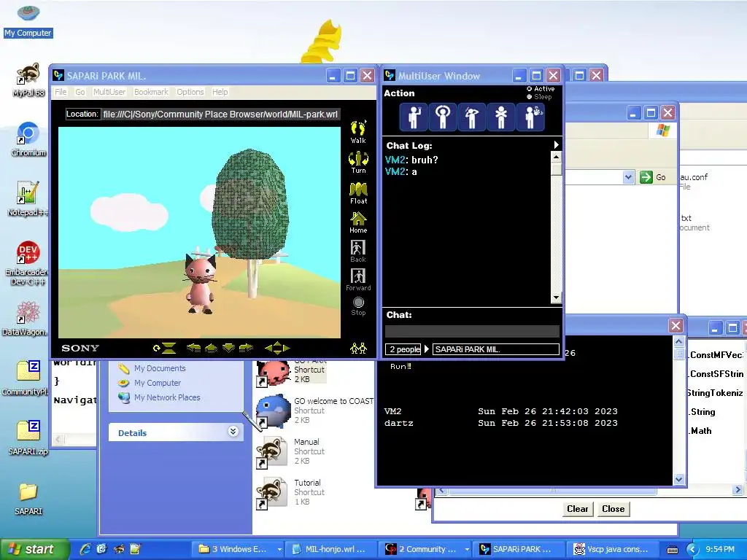Open the File menu in SAPARi PARK
This screenshot has height=560, width=747.
[x=61, y=92]
